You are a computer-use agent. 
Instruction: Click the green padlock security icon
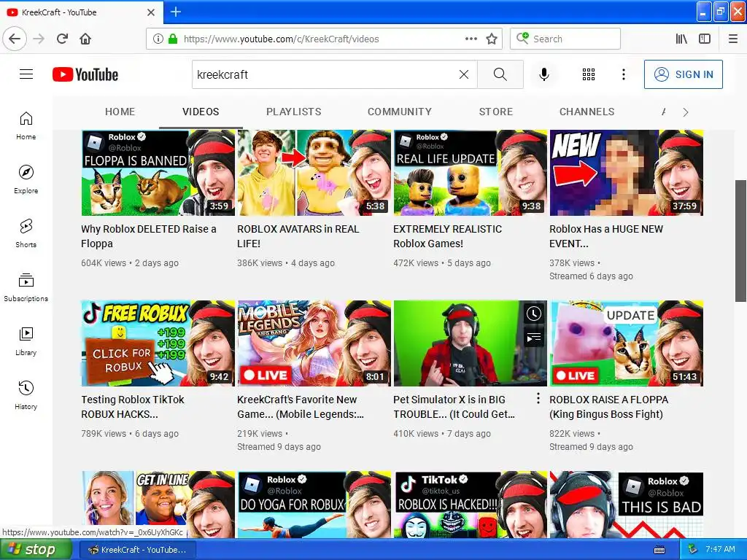point(173,39)
